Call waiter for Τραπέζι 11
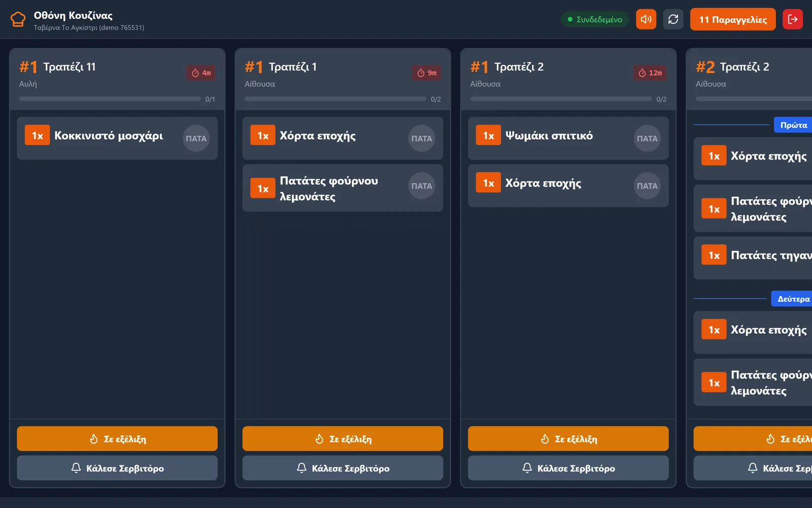This screenshot has height=508, width=812. tap(117, 468)
